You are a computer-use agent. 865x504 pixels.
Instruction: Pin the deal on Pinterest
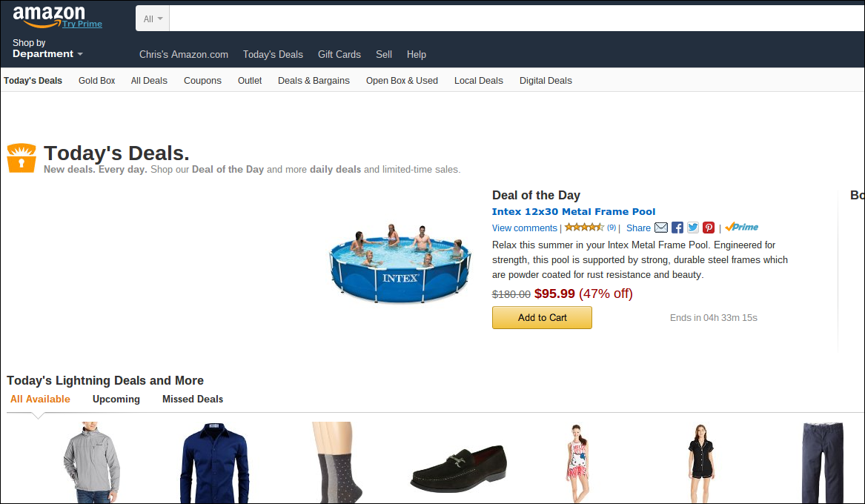[x=709, y=228]
